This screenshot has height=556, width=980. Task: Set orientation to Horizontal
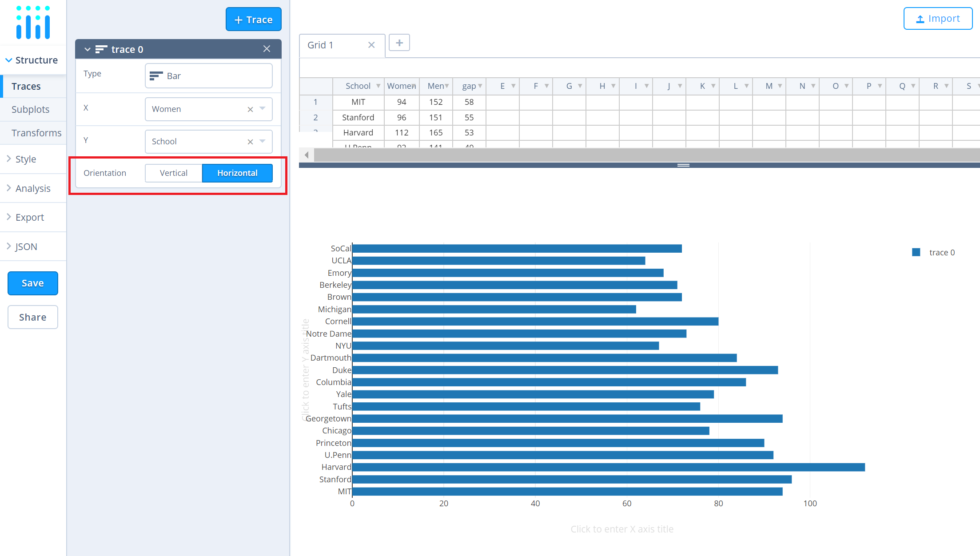pos(237,173)
